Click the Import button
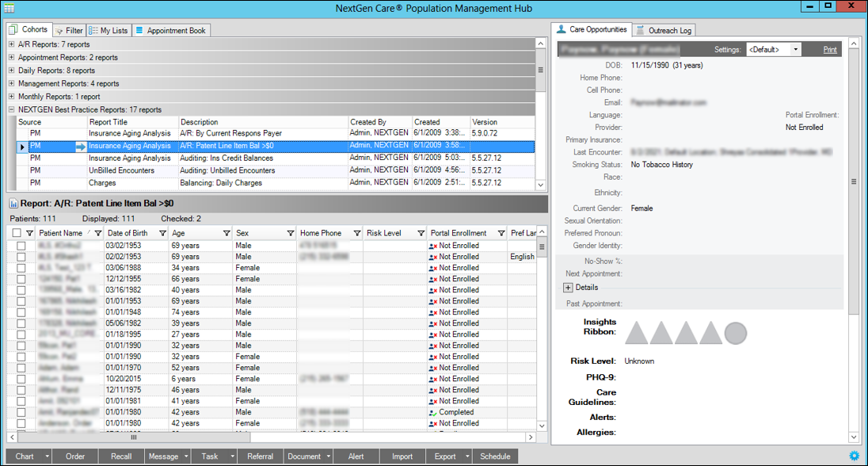This screenshot has height=466, width=868. tap(402, 456)
